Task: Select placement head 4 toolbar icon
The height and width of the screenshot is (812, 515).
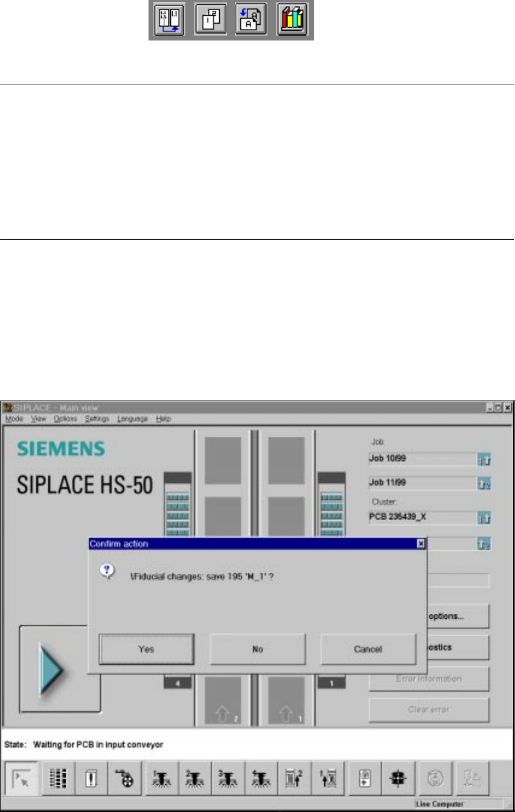Action: point(261,778)
